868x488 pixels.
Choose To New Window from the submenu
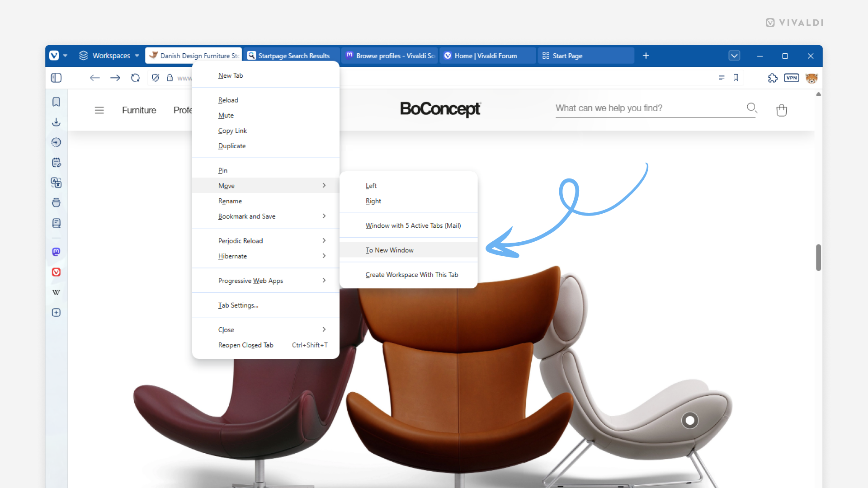389,250
